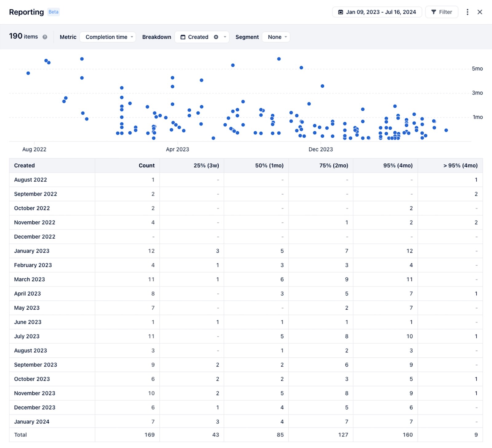Open the Completion time metric dropdown
The height and width of the screenshot is (448, 492).
coord(108,37)
